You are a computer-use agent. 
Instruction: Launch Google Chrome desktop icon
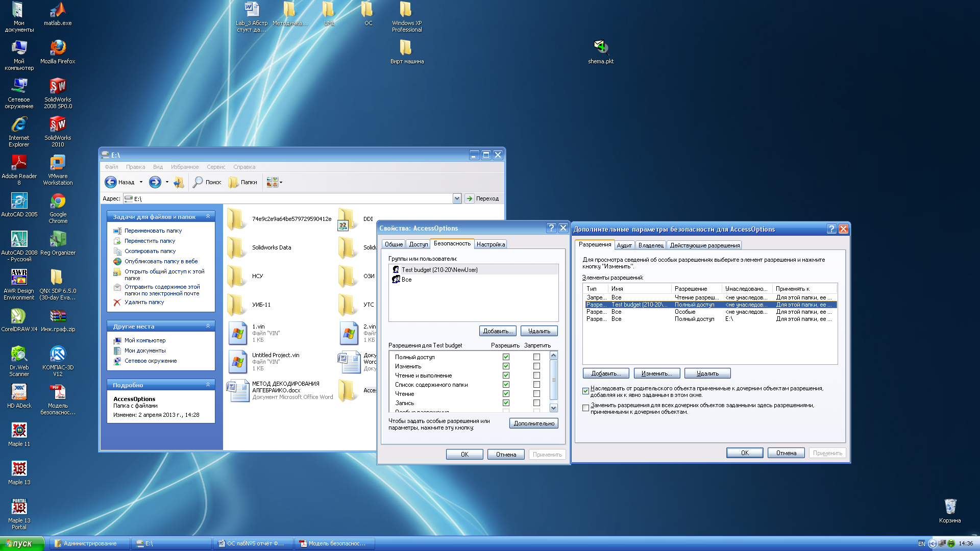pyautogui.click(x=58, y=208)
